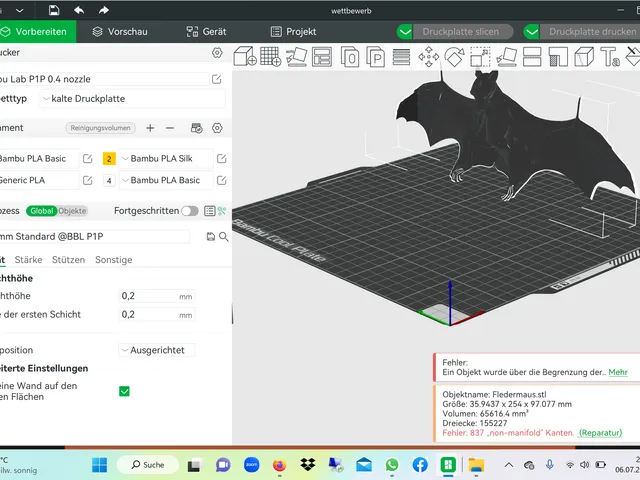Open the kalte Druckplatte bed type dropdown
The image size is (640, 480).
(x=133, y=99)
